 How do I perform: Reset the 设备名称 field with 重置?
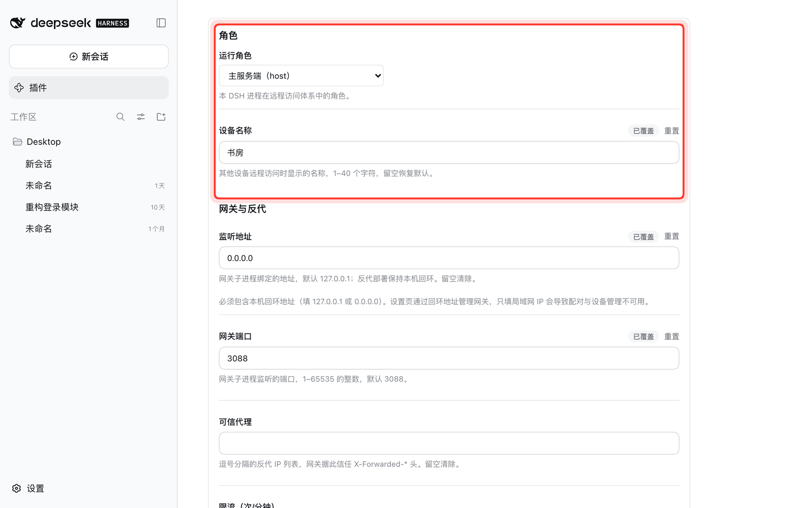pos(671,131)
